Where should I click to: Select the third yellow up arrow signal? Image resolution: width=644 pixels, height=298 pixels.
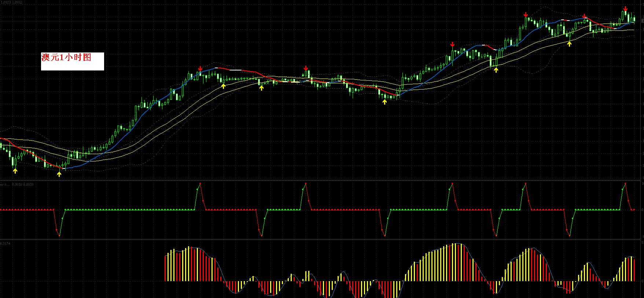pyautogui.click(x=223, y=86)
